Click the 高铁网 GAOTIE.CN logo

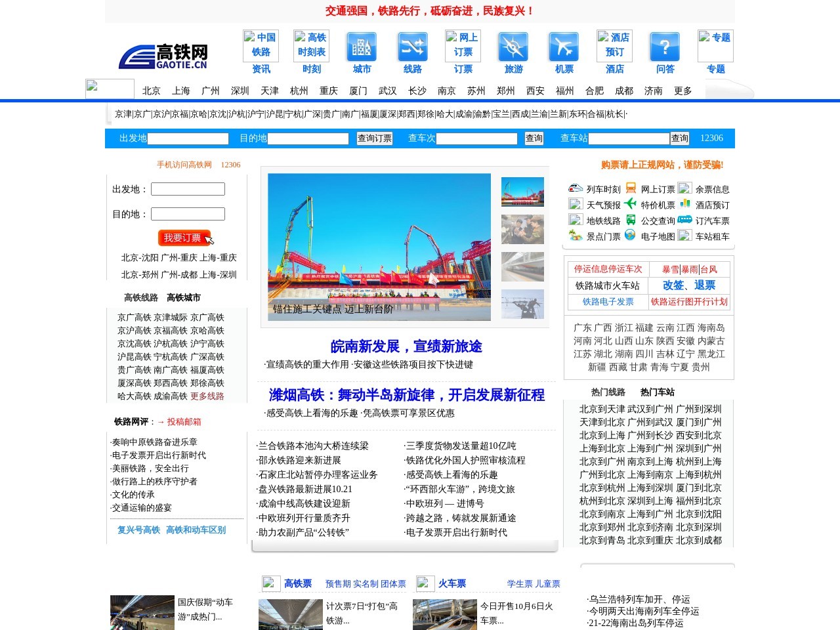[163, 57]
